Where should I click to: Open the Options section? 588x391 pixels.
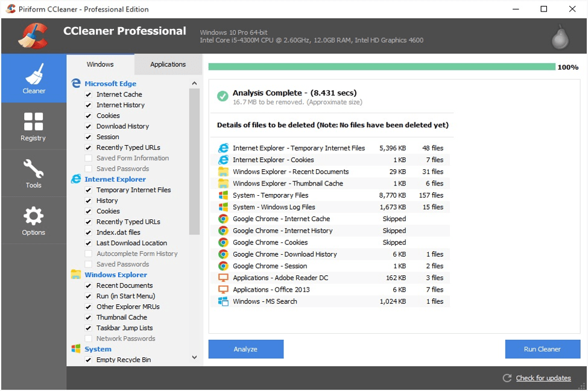tap(34, 219)
